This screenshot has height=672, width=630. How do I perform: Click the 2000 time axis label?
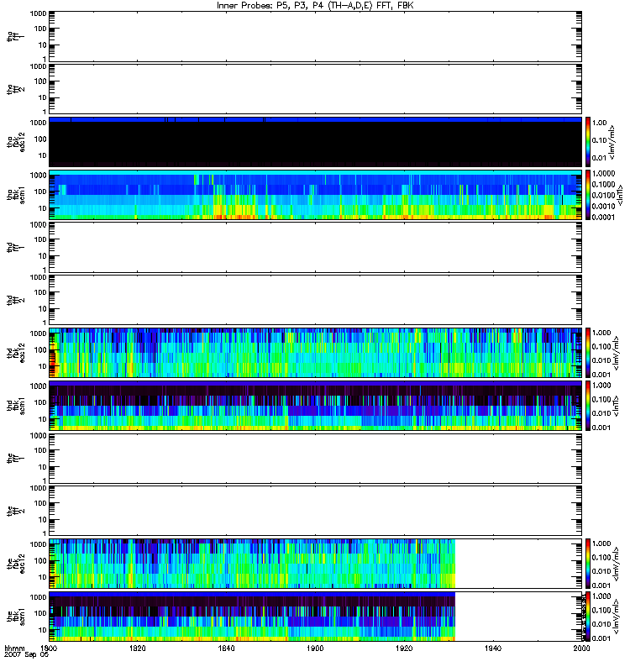point(581,648)
